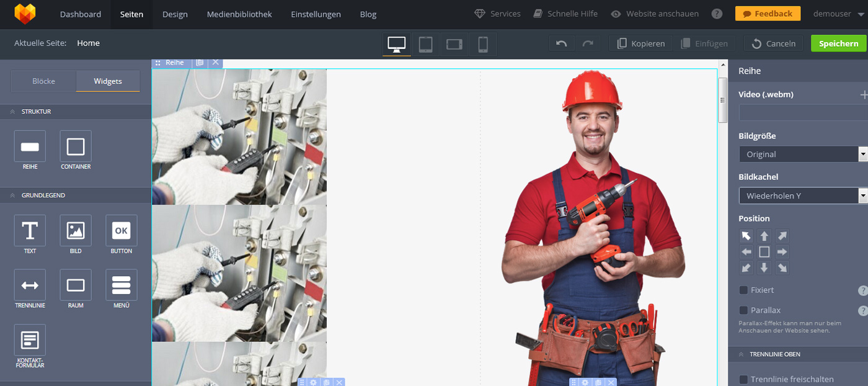The width and height of the screenshot is (868, 386).
Task: Tick Trennlinie freischalten checkbox
Action: point(743,379)
